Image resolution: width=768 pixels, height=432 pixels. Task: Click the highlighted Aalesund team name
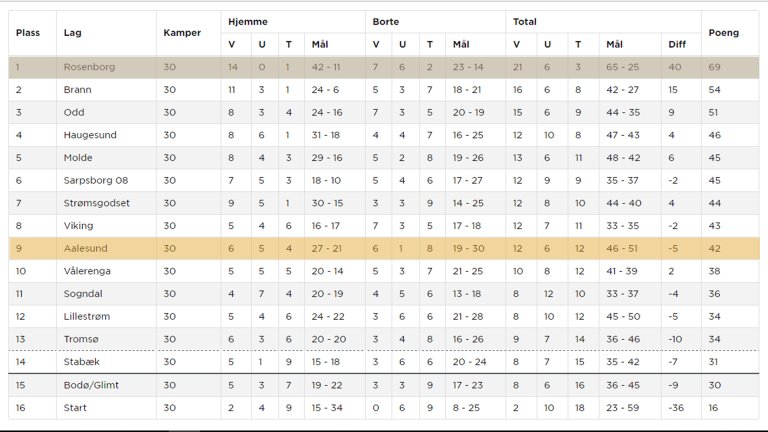click(85, 249)
